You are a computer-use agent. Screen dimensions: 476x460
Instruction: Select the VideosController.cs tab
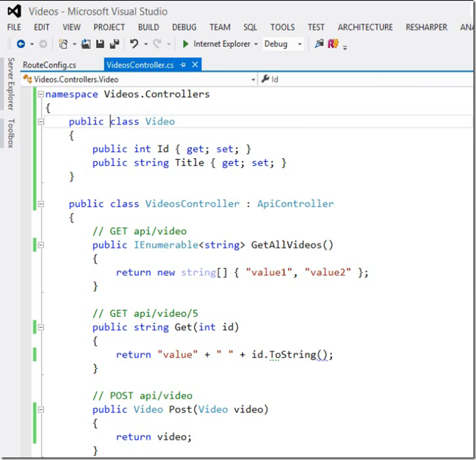[x=140, y=65]
